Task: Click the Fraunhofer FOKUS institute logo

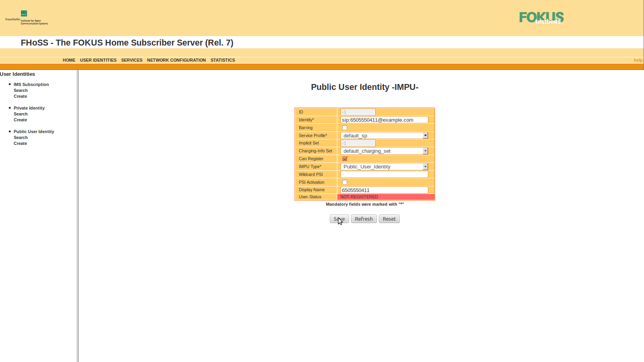Action: pyautogui.click(x=26, y=18)
